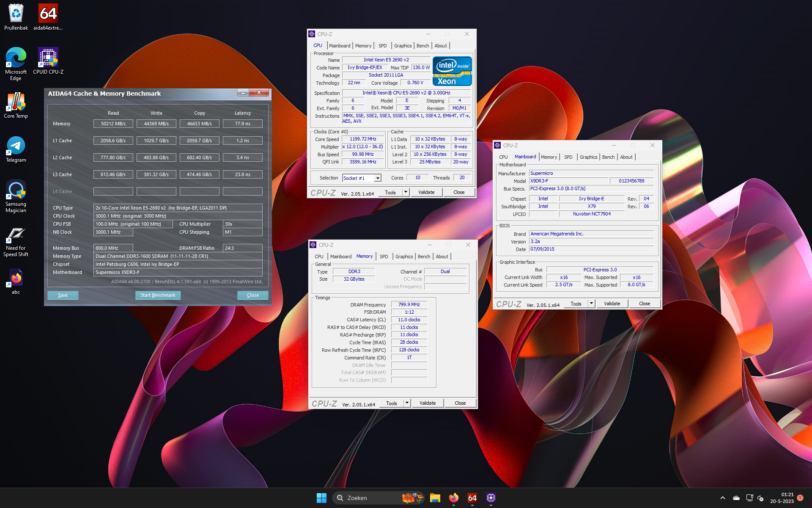Image resolution: width=812 pixels, height=508 pixels.
Task: Open the CPUID CPU-Z desktop shortcut
Action: pyautogui.click(x=48, y=61)
